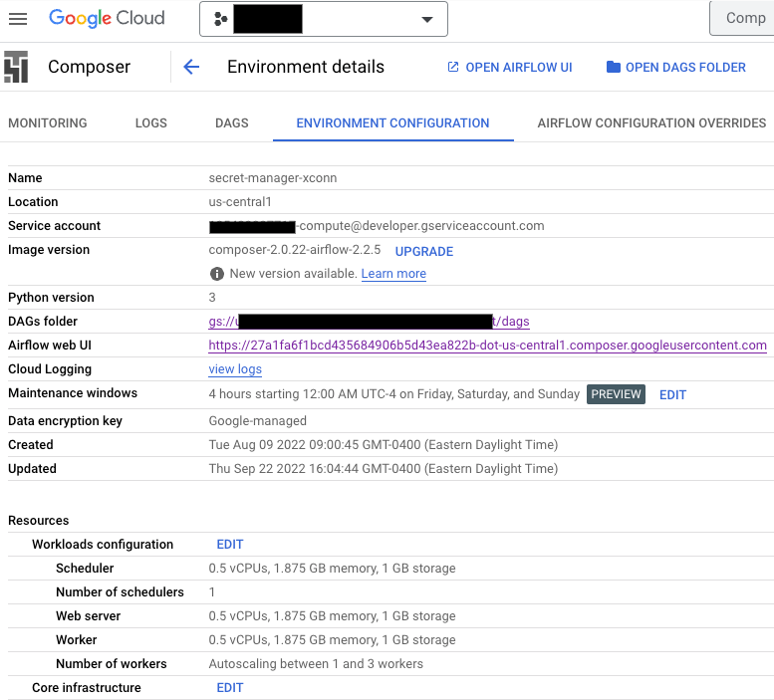774x700 pixels.
Task: Click the Google Cloud logo
Action: pos(107,18)
